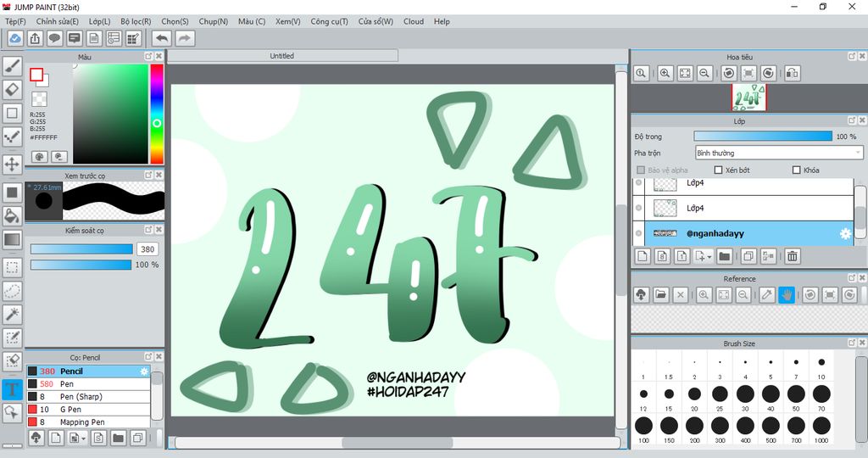Zoom out using the navigator panel
This screenshot has width=868, height=458.
click(704, 73)
